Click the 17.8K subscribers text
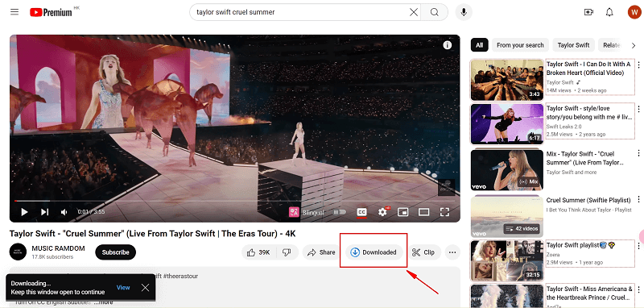Viewport: 644px width, 308px height. (52, 257)
